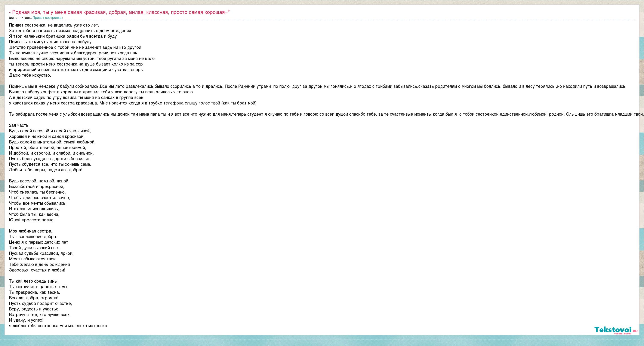
Task: Open the 'Привет сестренка' performer link
Action: [x=47, y=18]
